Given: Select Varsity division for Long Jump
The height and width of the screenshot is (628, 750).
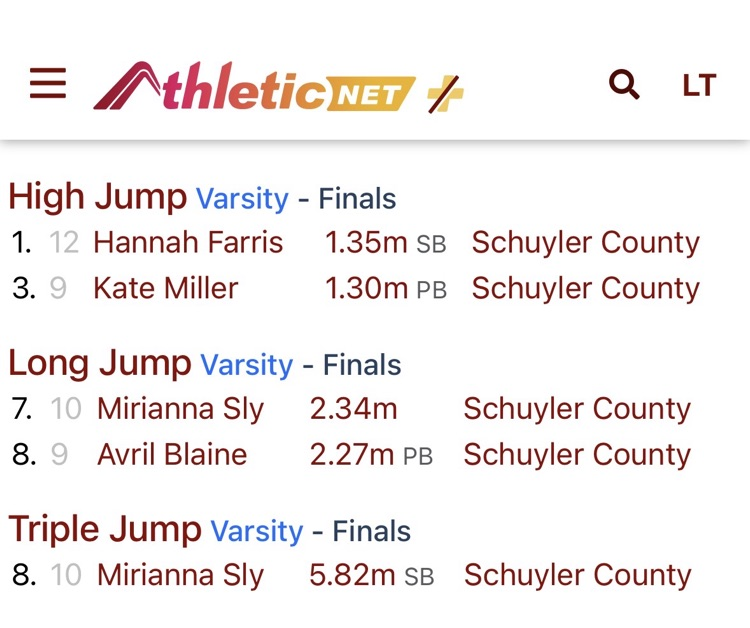Looking at the screenshot, I should pyautogui.click(x=247, y=366).
